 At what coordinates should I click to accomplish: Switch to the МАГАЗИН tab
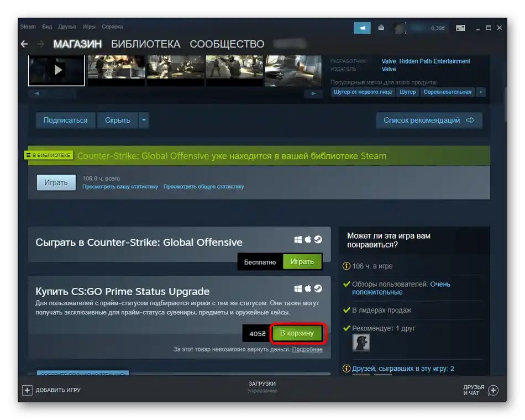click(x=77, y=44)
